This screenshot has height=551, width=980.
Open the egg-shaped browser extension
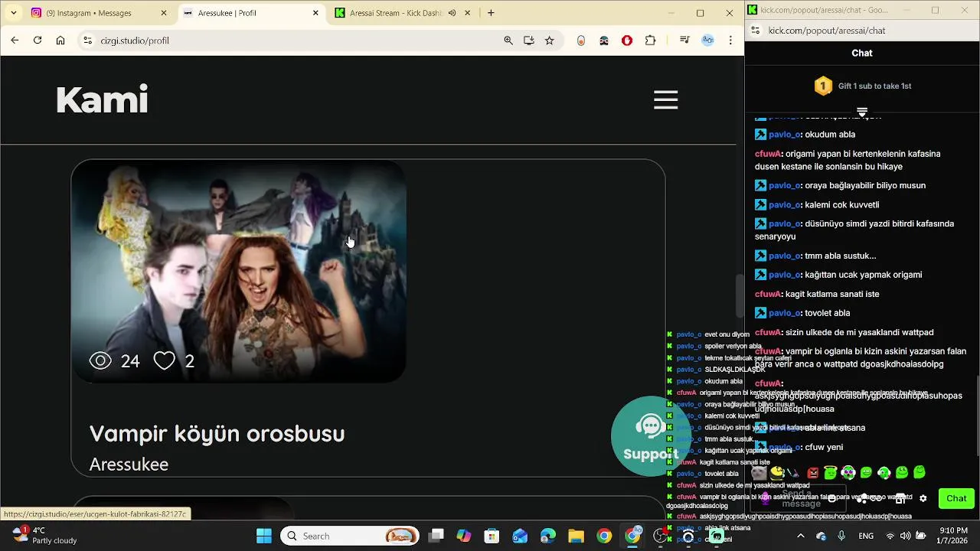pyautogui.click(x=581, y=41)
